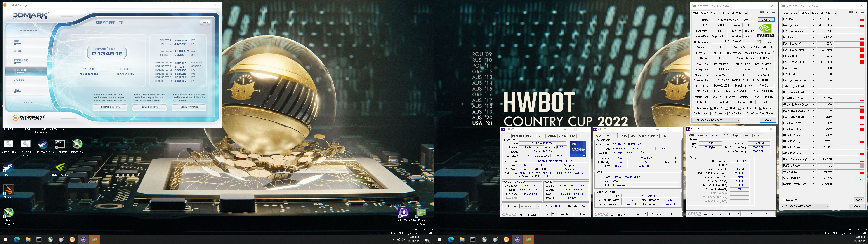Image resolution: width=868 pixels, height=244 pixels.
Task: Switch to Validation tab in GPU-Z Sensors window
Action: click(x=830, y=13)
